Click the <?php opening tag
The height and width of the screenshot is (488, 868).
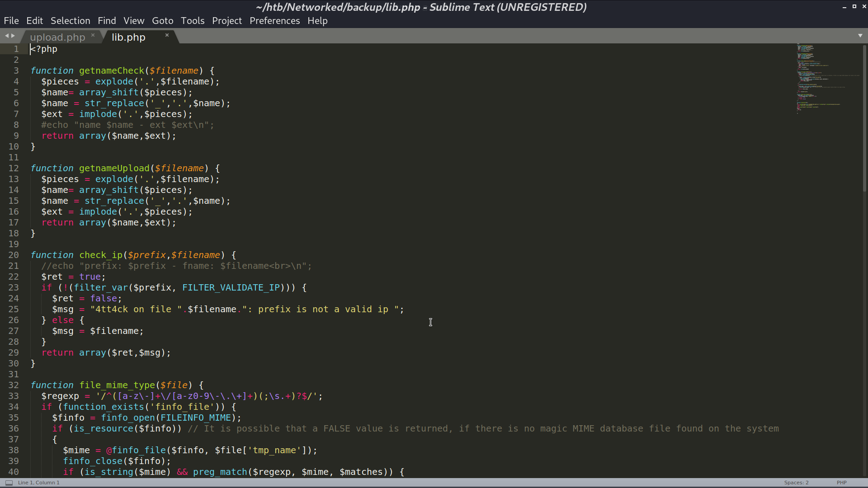[x=44, y=49]
